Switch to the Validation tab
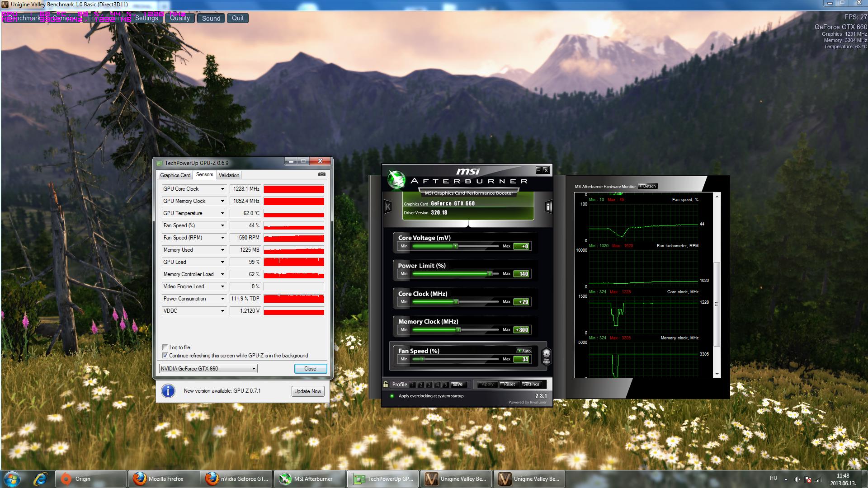The width and height of the screenshot is (868, 488). (x=229, y=175)
